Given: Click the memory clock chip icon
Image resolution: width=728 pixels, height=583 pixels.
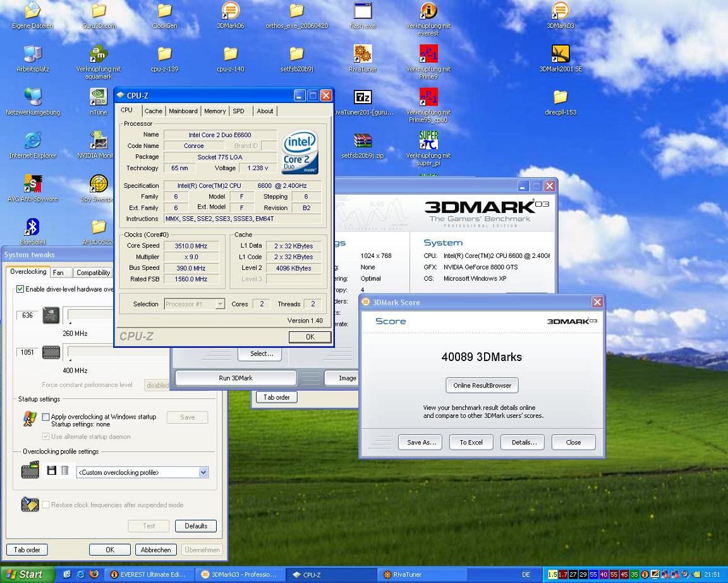Looking at the screenshot, I should (x=51, y=353).
